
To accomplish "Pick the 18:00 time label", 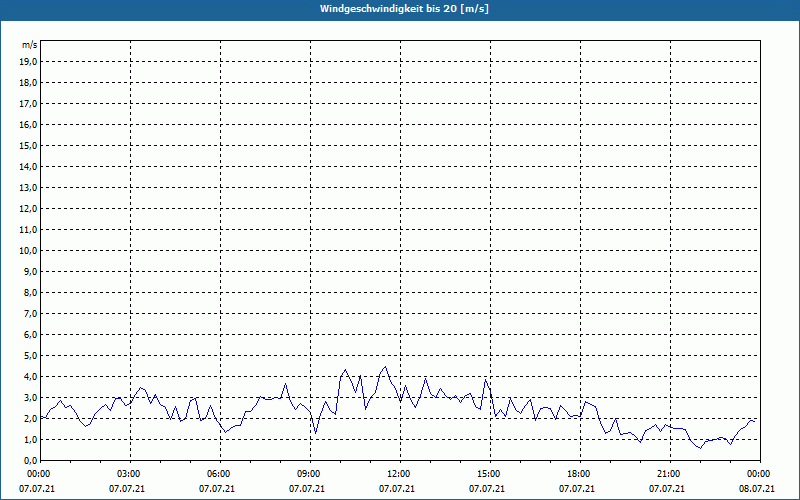I will [580, 474].
